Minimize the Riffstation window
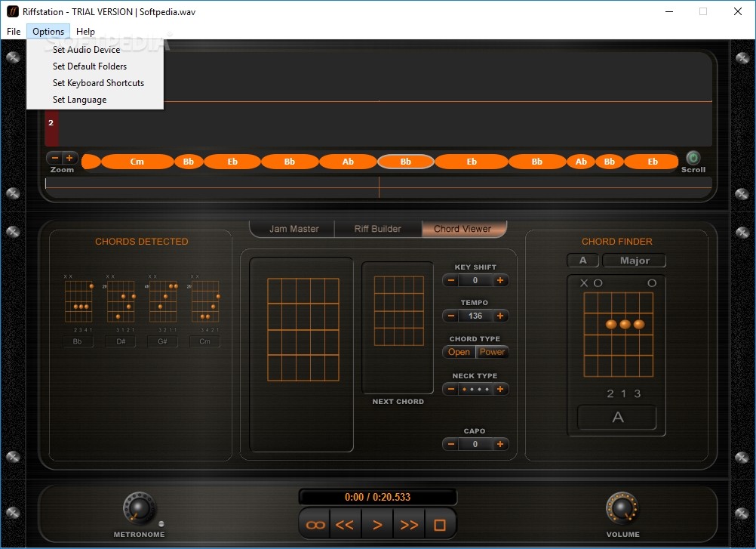Image resolution: width=756 pixels, height=549 pixels. [x=668, y=11]
